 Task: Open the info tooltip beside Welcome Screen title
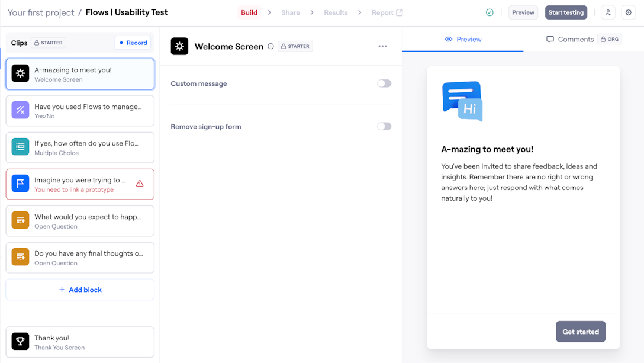click(x=271, y=46)
